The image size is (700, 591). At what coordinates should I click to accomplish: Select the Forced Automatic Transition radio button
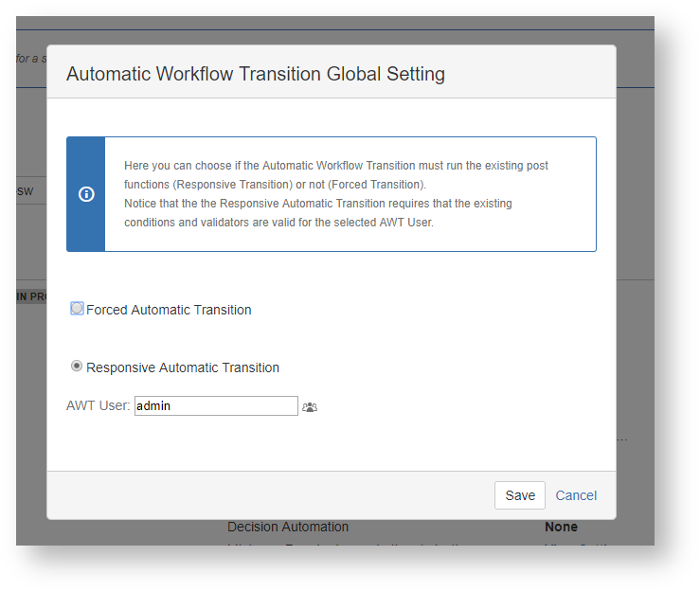(77, 309)
